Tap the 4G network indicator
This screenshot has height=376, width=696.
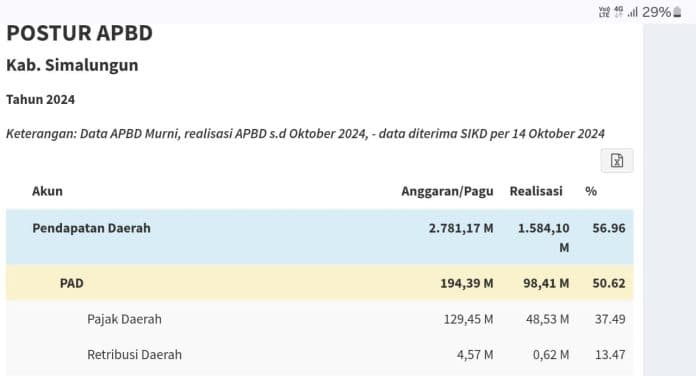[x=618, y=12]
